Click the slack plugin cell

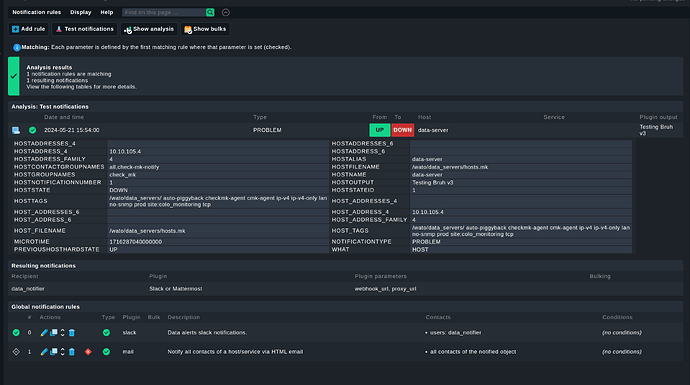pyautogui.click(x=129, y=333)
